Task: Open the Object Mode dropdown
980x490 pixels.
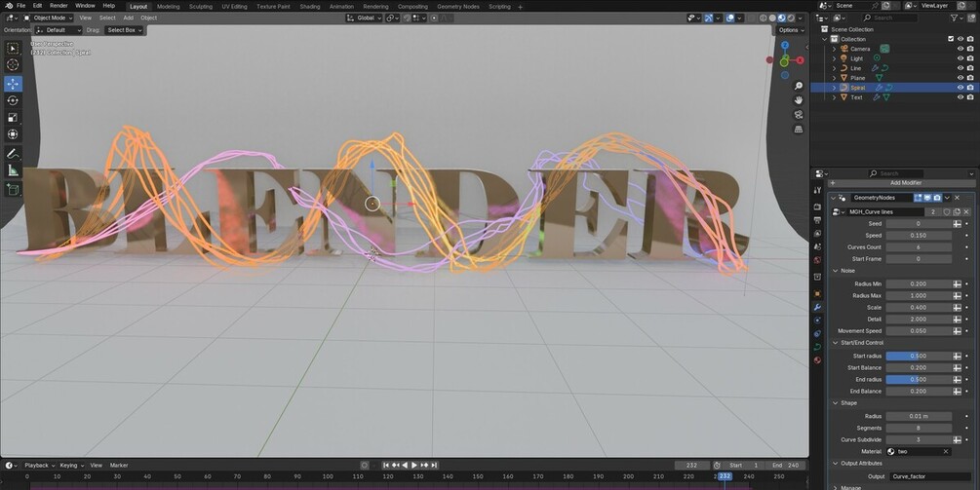Action: point(50,19)
